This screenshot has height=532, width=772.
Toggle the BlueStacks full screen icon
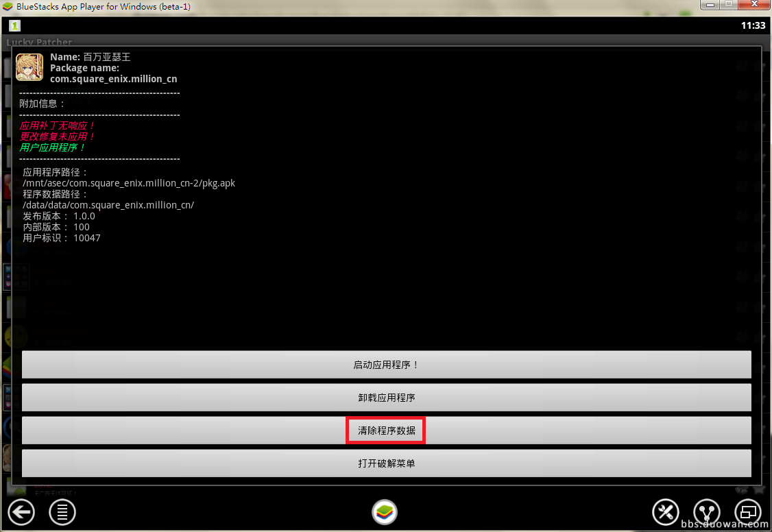pyautogui.click(x=748, y=512)
